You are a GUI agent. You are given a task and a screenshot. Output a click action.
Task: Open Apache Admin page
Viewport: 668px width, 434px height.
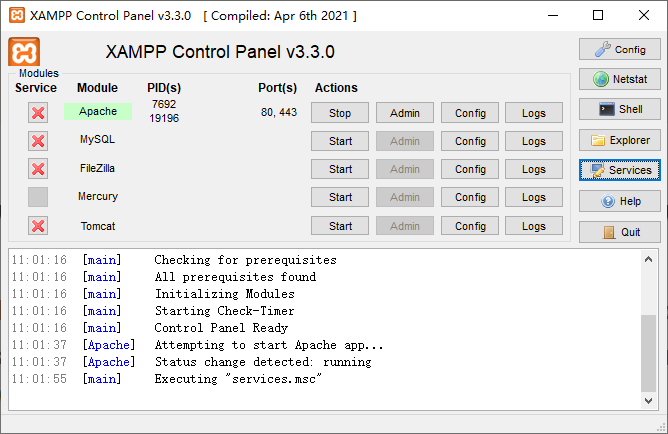(x=405, y=113)
